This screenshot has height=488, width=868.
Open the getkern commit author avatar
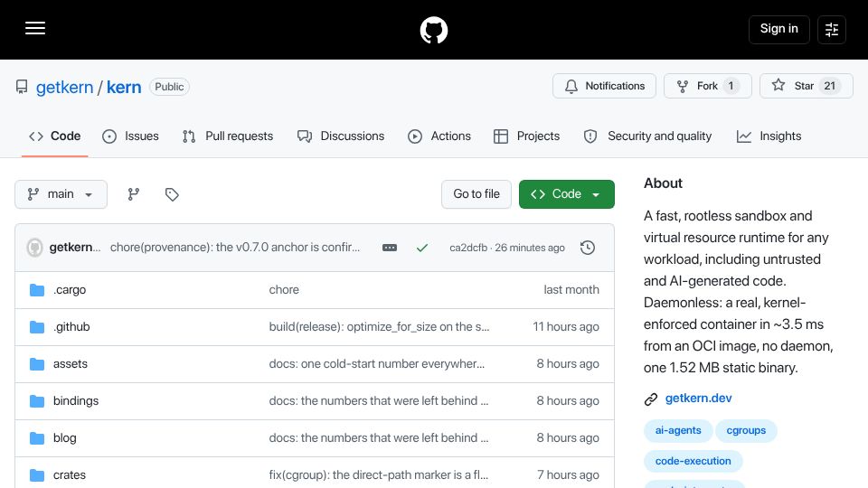pyautogui.click(x=35, y=248)
